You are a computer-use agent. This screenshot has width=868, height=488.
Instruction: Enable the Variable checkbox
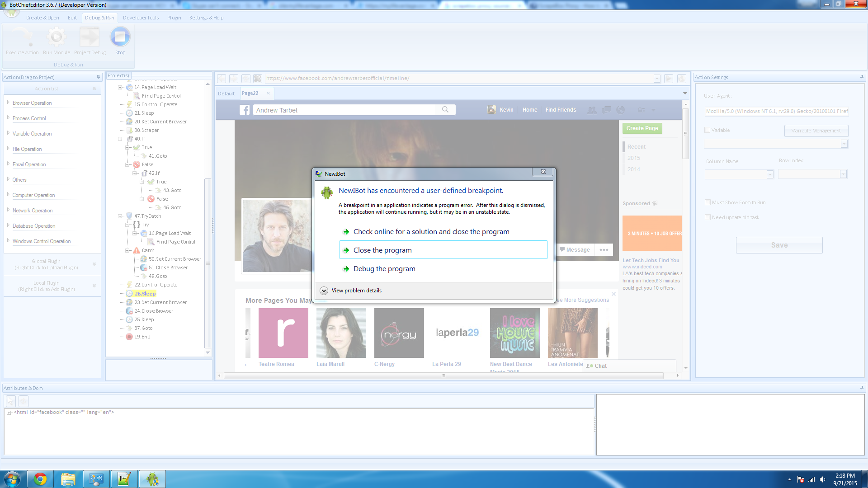pyautogui.click(x=708, y=130)
